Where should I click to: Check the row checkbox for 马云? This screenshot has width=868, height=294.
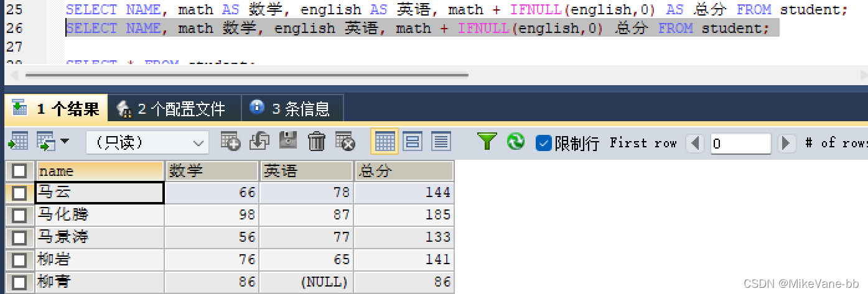(19, 193)
